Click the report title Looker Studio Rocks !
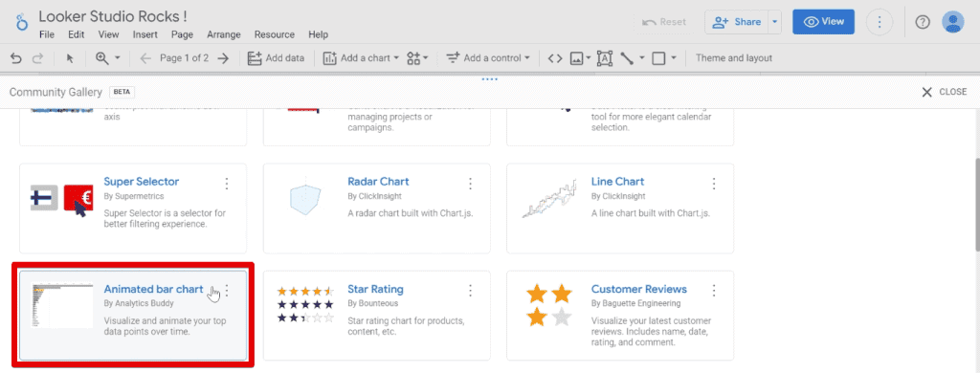The height and width of the screenshot is (373, 980). (113, 16)
